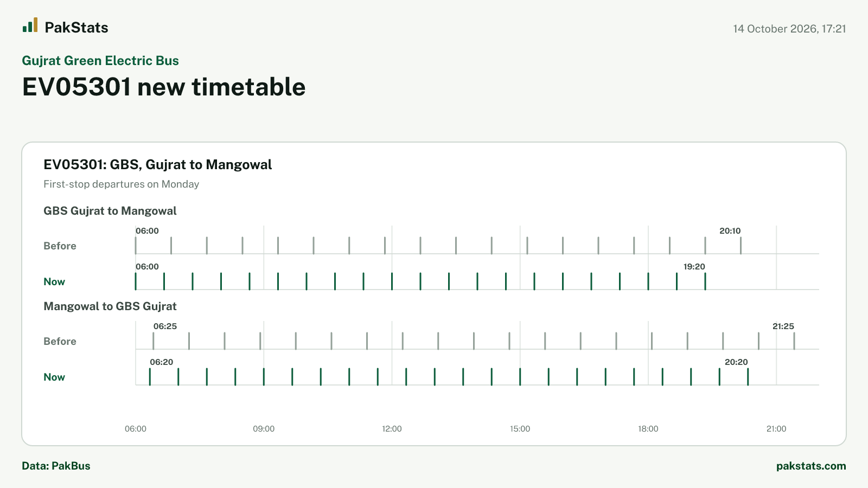Click the 09:00 axis time label

tap(264, 429)
